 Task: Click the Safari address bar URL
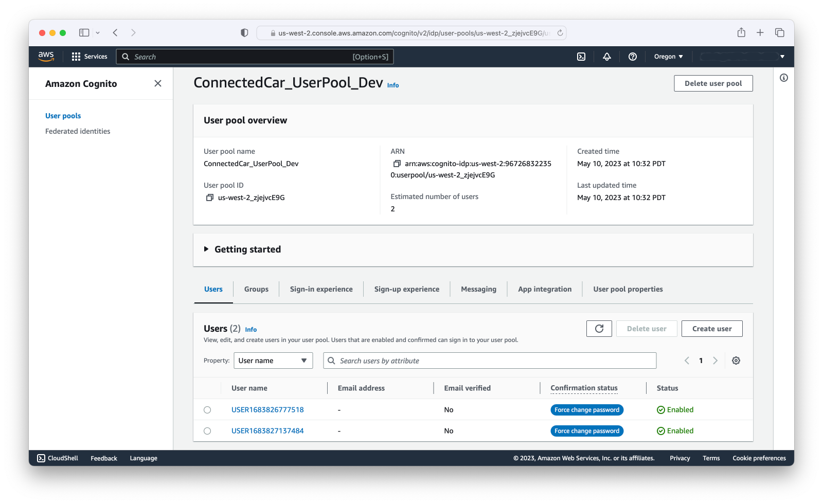point(411,33)
